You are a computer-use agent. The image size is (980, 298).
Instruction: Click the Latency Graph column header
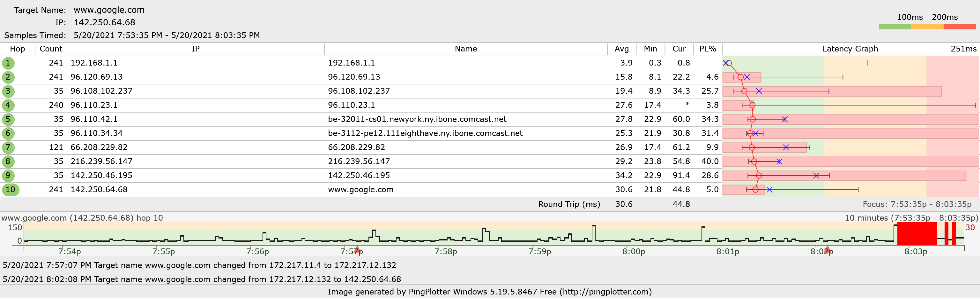tap(850, 49)
